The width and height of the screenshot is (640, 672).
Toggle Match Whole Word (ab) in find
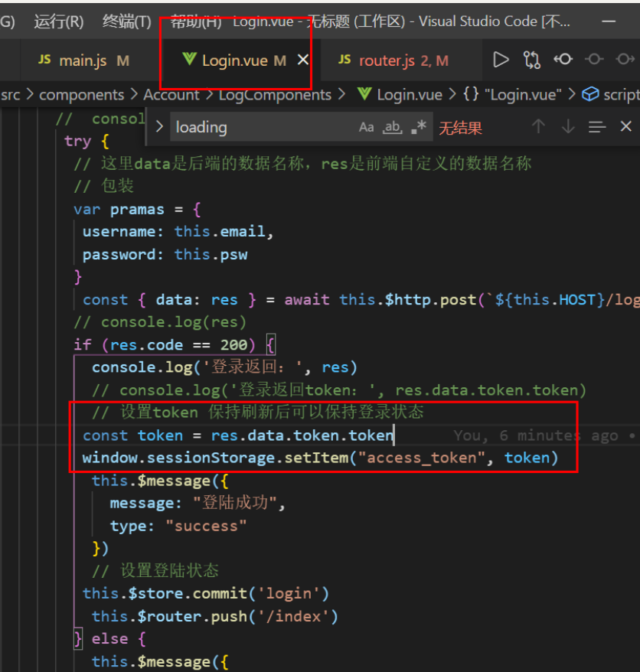click(x=392, y=127)
